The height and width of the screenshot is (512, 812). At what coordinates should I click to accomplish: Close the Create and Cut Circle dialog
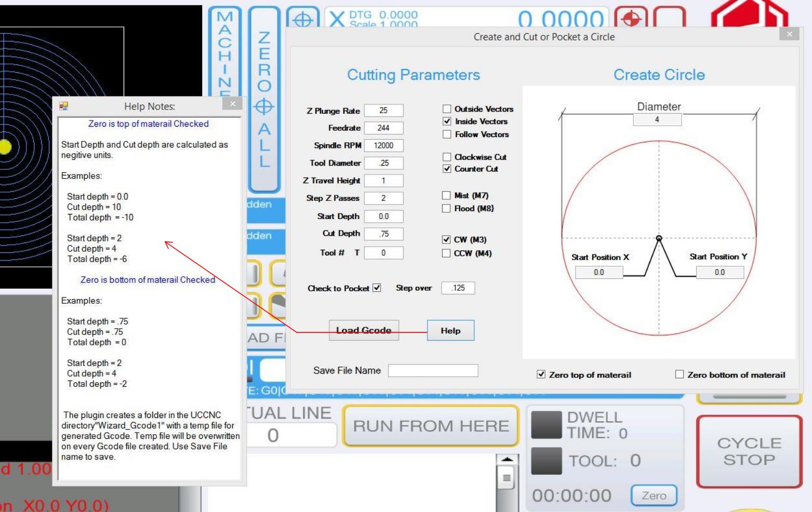coord(789,34)
